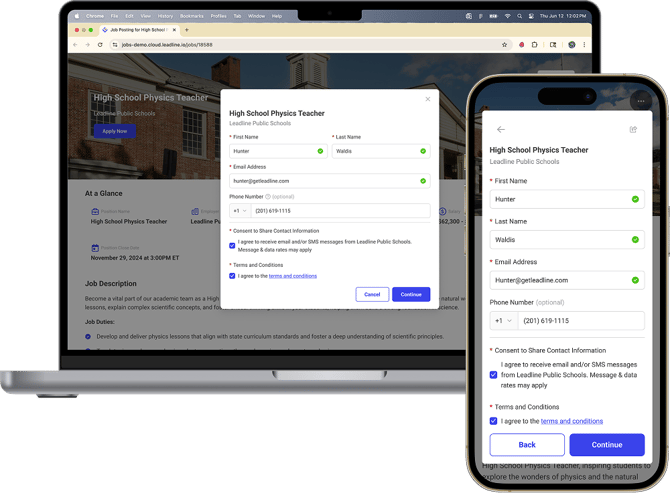Click the Email Address field in laptop dialog
The image size is (670, 493).
tap(324, 181)
